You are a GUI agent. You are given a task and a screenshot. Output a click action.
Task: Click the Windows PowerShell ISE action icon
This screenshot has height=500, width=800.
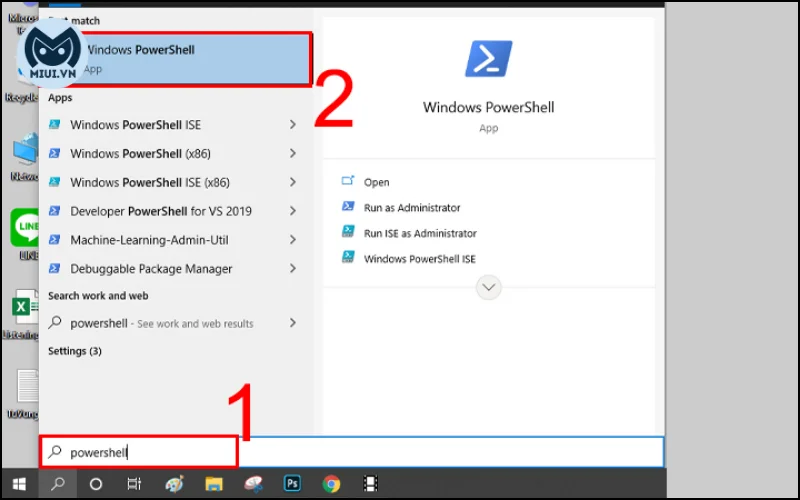click(x=348, y=257)
